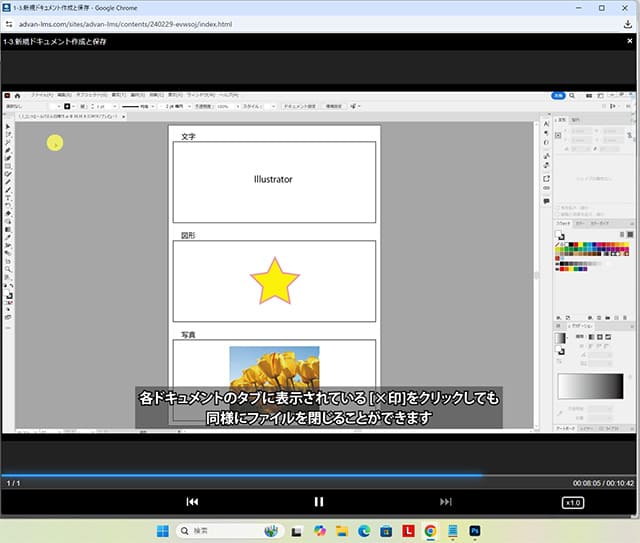This screenshot has width=640, height=543.
Task: Close the lesson player with the X
Action: (628, 42)
